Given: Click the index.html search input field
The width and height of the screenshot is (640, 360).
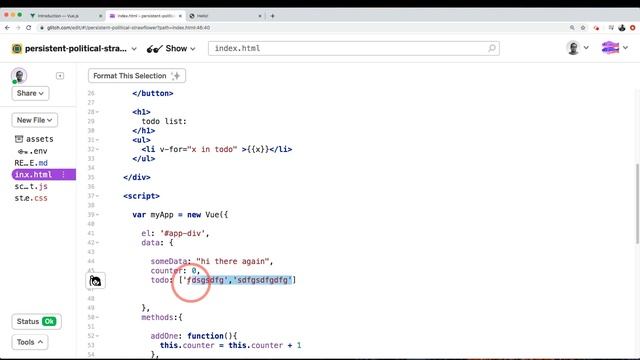Looking at the screenshot, I should tap(353, 48).
